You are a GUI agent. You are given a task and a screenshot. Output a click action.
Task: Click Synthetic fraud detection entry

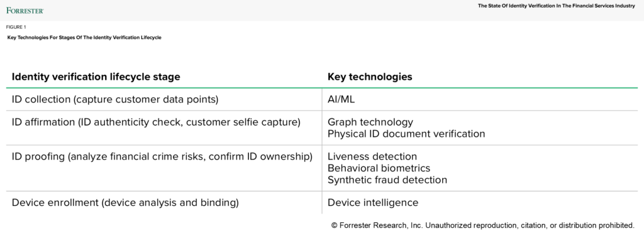[x=387, y=180]
